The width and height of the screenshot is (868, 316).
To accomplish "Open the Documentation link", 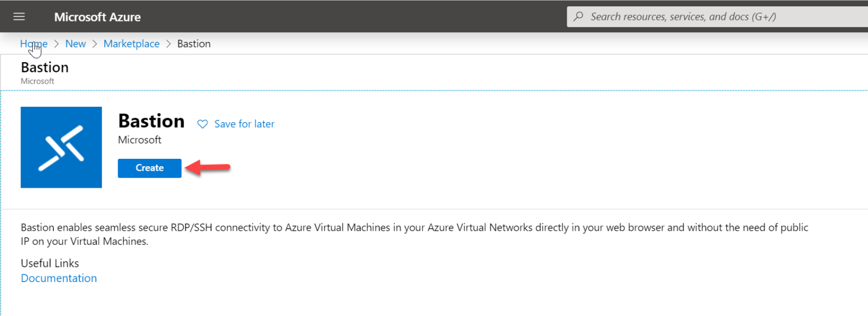I will coord(59,278).
